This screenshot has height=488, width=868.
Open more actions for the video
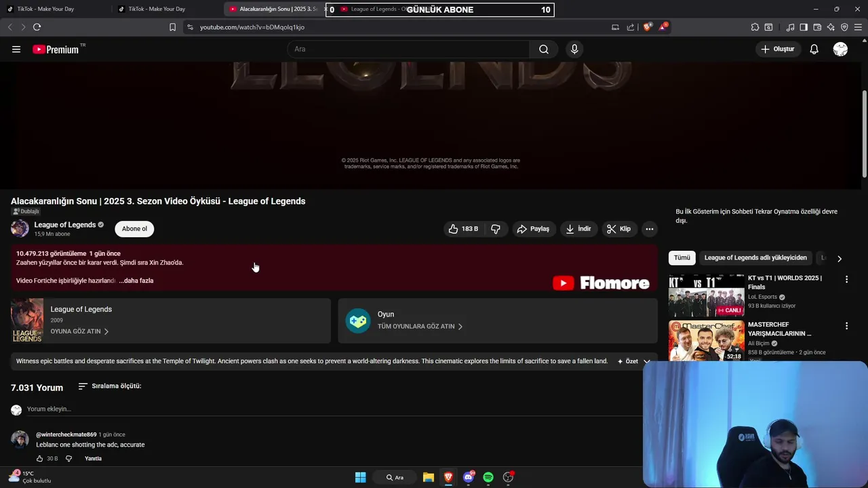click(x=650, y=229)
